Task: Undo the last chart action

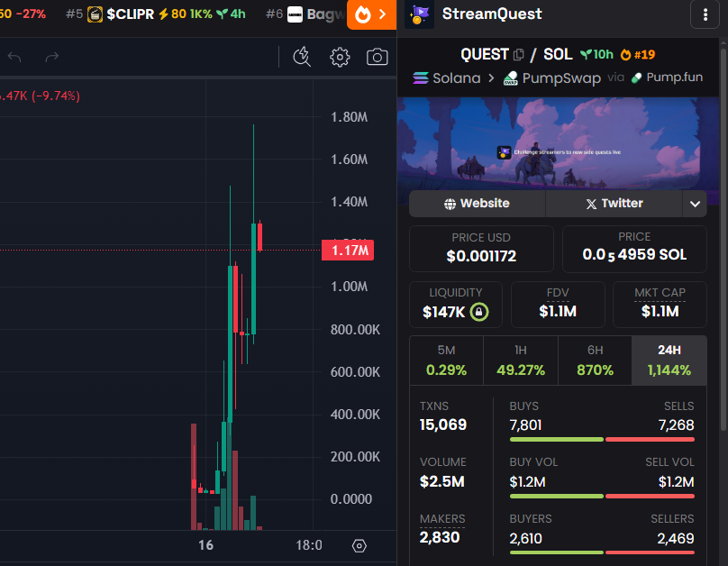Action: [x=14, y=57]
